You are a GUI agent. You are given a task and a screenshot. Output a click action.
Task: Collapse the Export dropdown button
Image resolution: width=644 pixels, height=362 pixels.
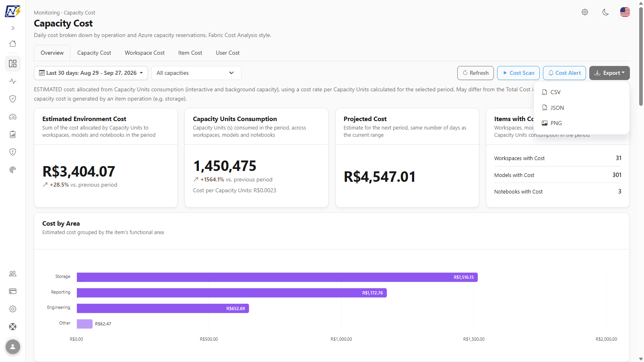tap(609, 73)
